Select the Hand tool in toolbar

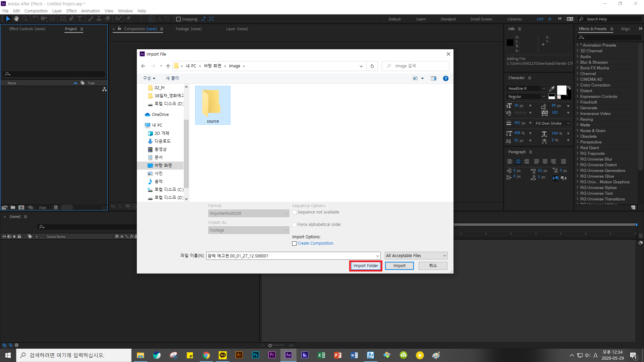point(16,19)
